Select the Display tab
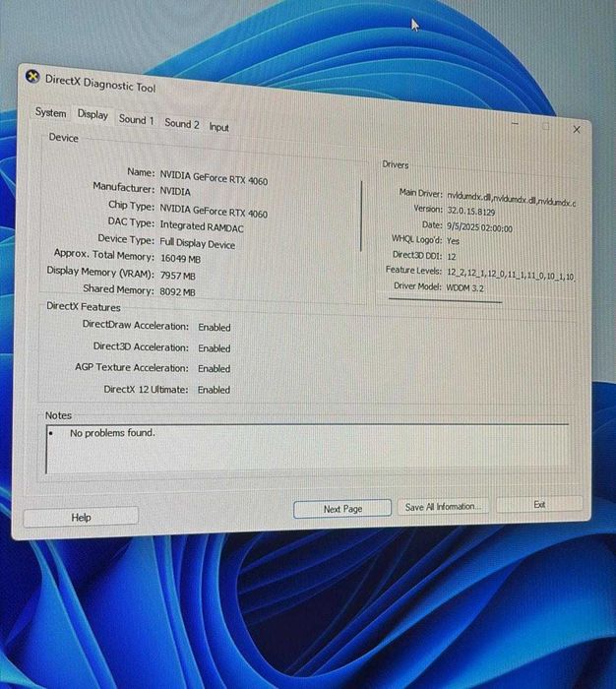This screenshot has width=616, height=689. (92, 114)
